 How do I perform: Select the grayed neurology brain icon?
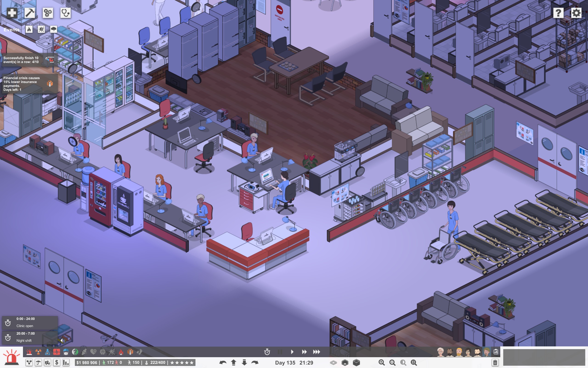[x=102, y=352]
